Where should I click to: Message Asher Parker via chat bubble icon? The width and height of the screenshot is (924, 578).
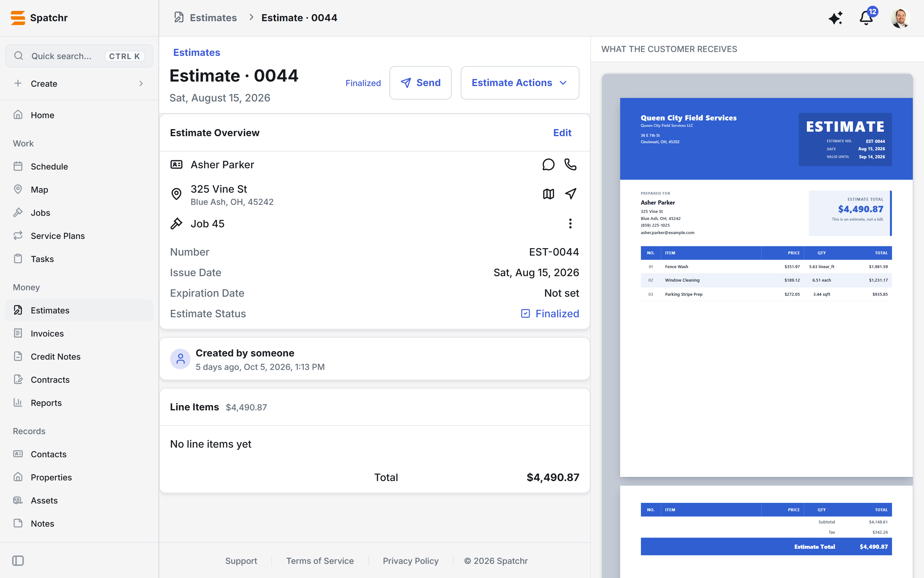point(548,165)
